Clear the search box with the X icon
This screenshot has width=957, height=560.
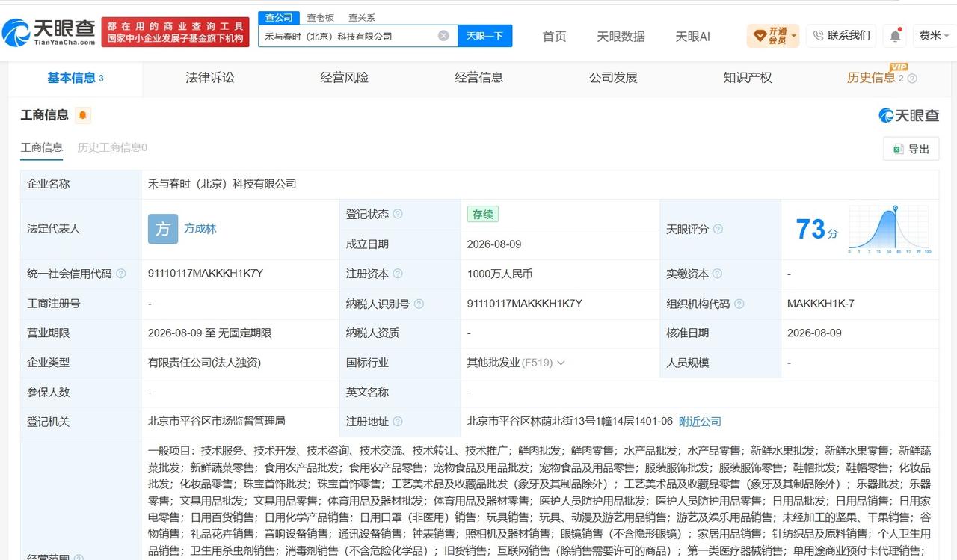coord(443,36)
